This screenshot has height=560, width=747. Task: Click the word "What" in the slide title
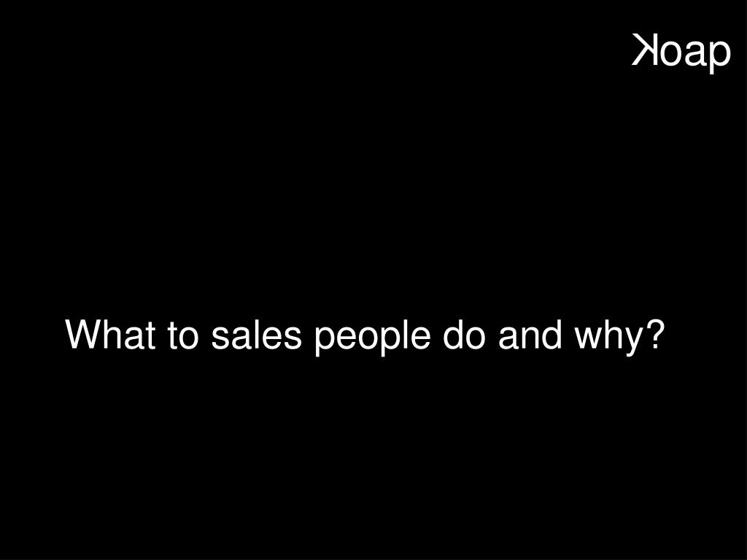tap(111, 334)
